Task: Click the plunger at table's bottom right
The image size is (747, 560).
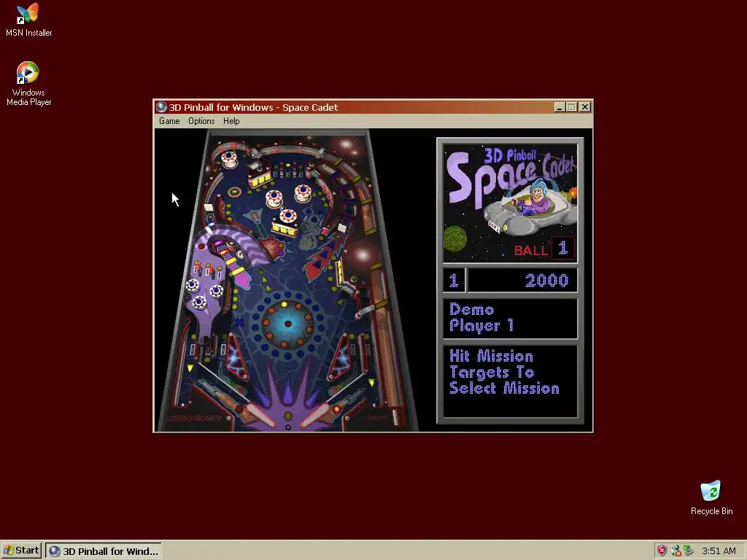Action: [395, 416]
